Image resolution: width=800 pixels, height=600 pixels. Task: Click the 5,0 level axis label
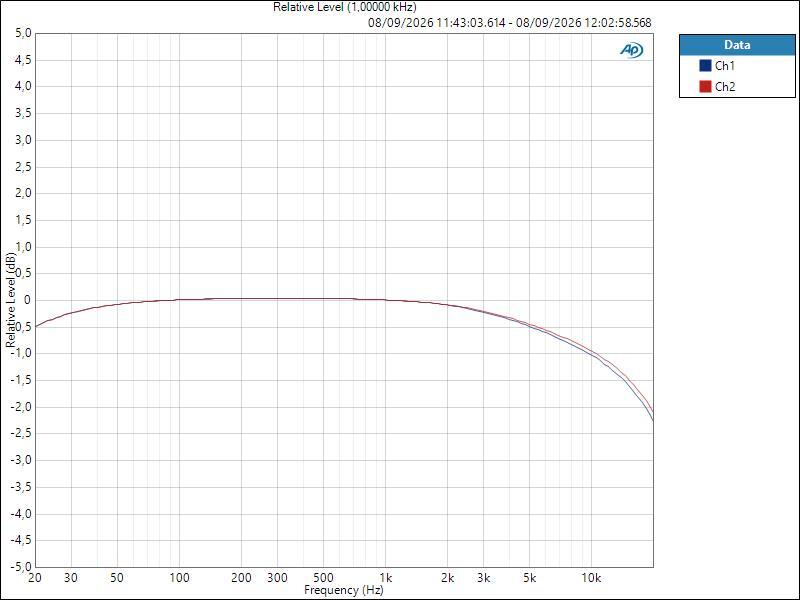[x=23, y=33]
